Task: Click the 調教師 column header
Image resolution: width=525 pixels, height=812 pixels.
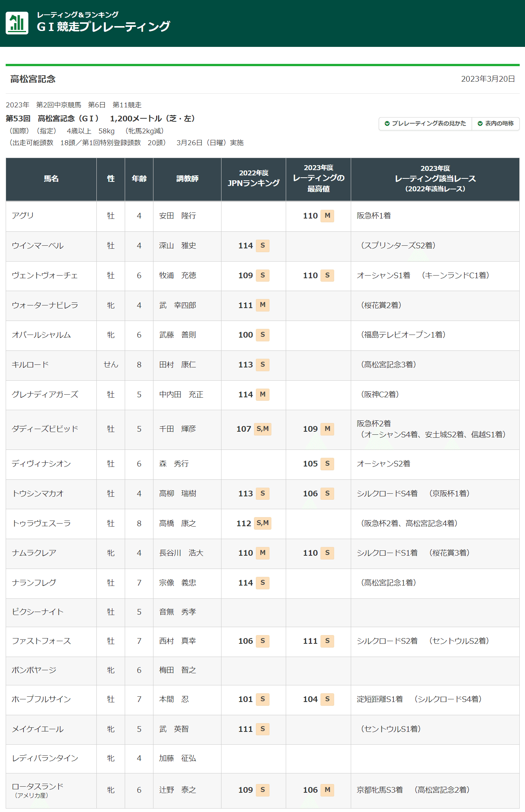Action: tap(187, 179)
